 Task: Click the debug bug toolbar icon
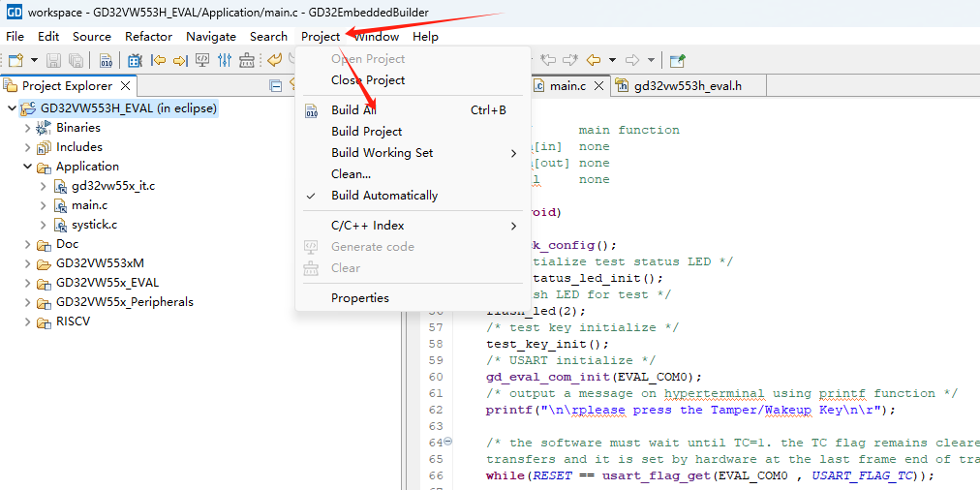(x=135, y=60)
